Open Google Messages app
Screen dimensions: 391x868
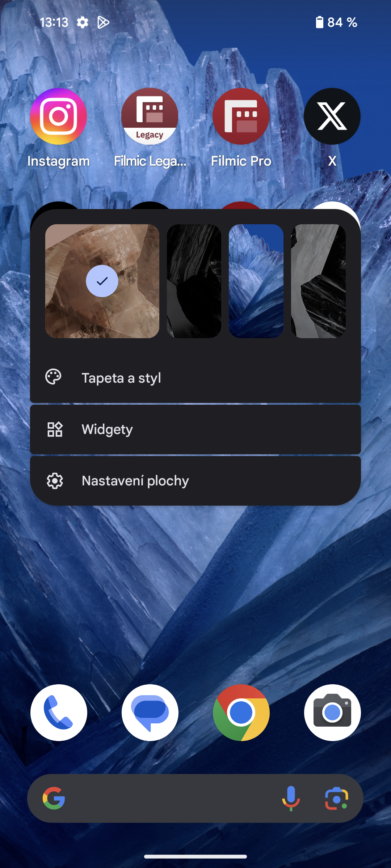(150, 712)
